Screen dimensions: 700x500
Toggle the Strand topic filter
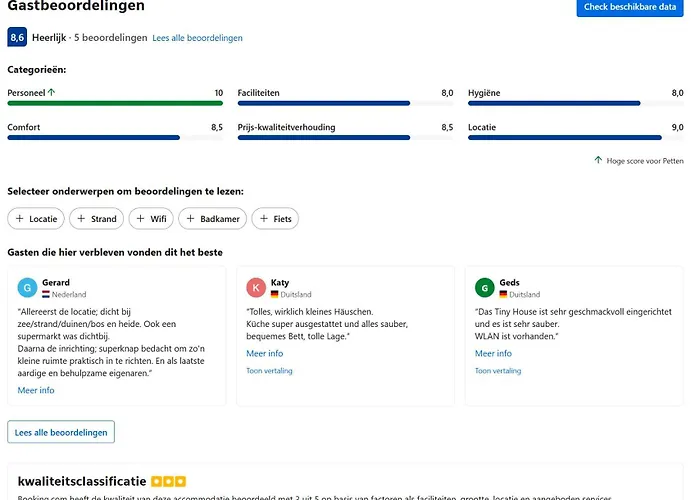pyautogui.click(x=97, y=218)
